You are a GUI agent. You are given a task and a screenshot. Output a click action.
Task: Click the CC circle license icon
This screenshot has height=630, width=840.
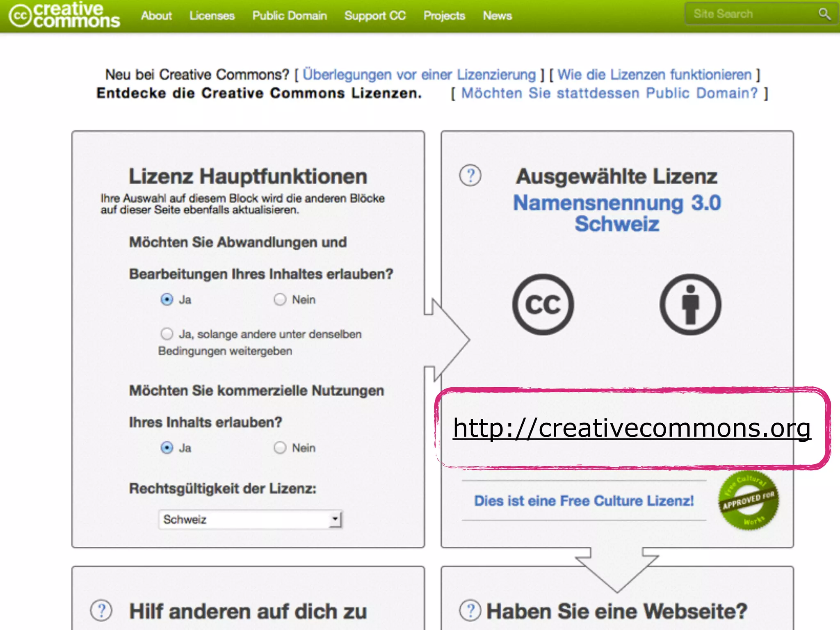[543, 304]
